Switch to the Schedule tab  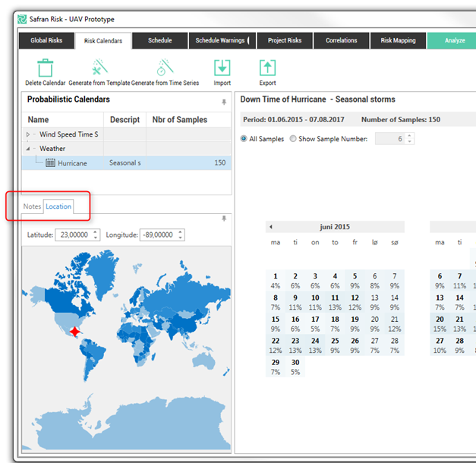pos(160,40)
